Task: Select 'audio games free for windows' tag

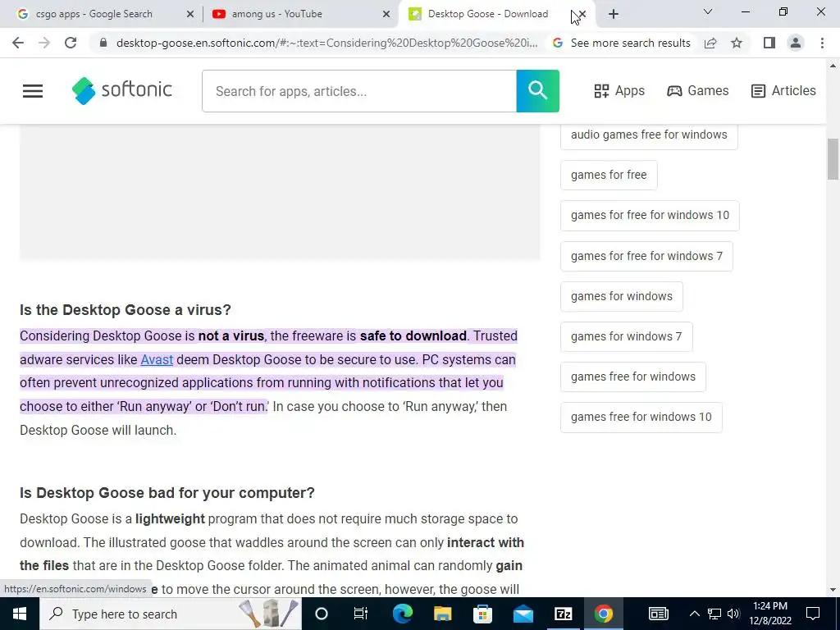Action: [649, 135]
